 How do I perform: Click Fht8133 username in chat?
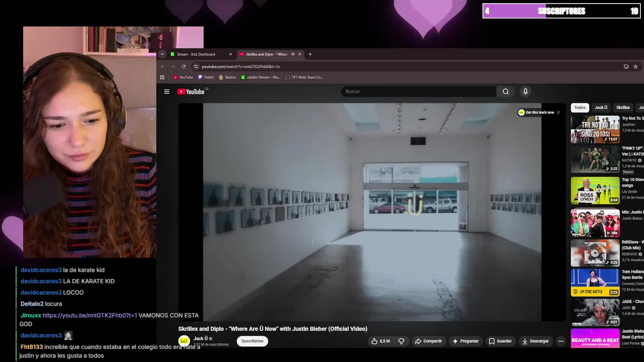[x=31, y=347]
